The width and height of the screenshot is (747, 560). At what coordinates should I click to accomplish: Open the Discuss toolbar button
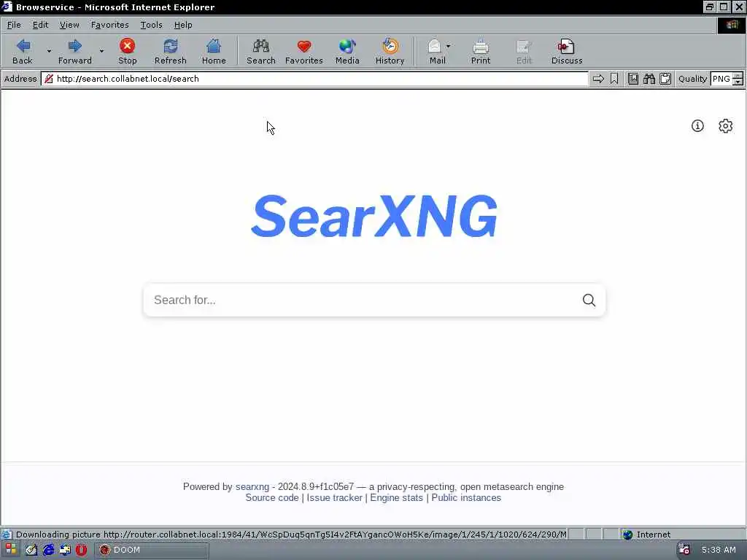[x=566, y=52]
